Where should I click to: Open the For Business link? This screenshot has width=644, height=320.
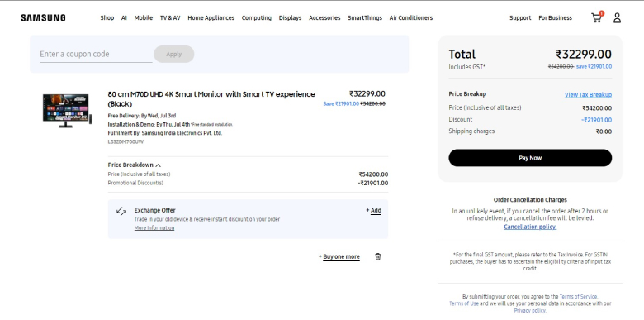556,17
